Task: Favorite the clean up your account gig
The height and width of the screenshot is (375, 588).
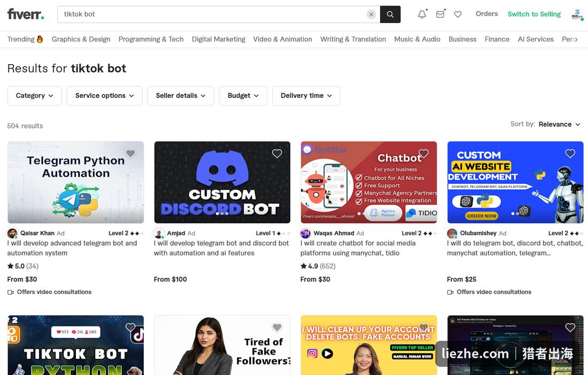Action: click(x=424, y=327)
